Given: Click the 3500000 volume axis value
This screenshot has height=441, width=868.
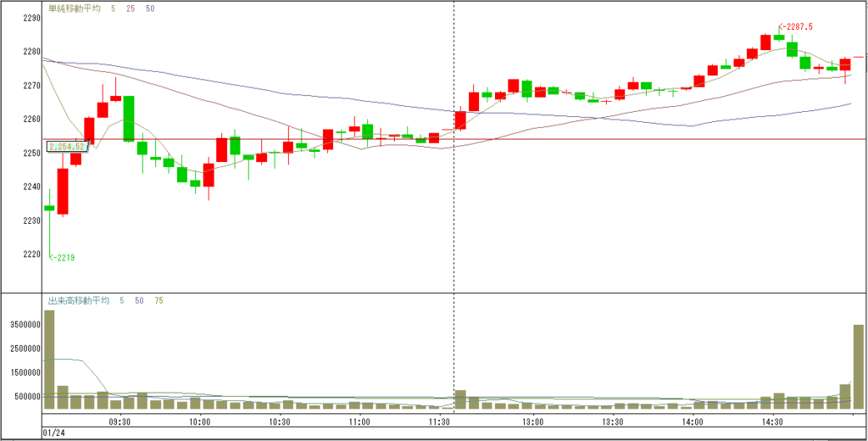Looking at the screenshot, I should coord(26,325).
